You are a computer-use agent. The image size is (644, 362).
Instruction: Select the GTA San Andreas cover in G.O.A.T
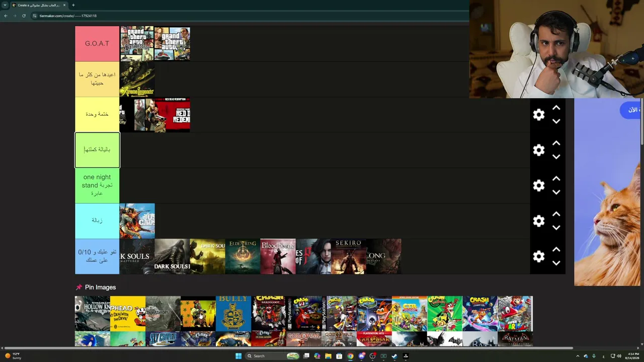(x=137, y=44)
